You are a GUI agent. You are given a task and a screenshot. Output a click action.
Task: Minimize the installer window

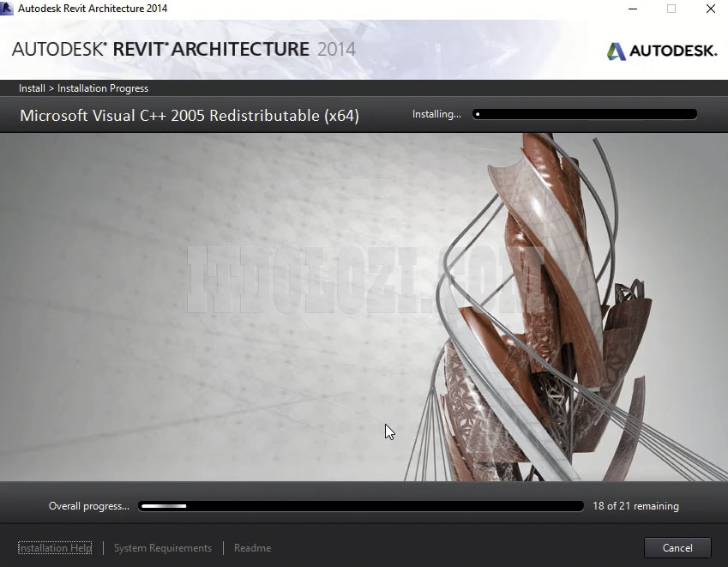tap(633, 9)
